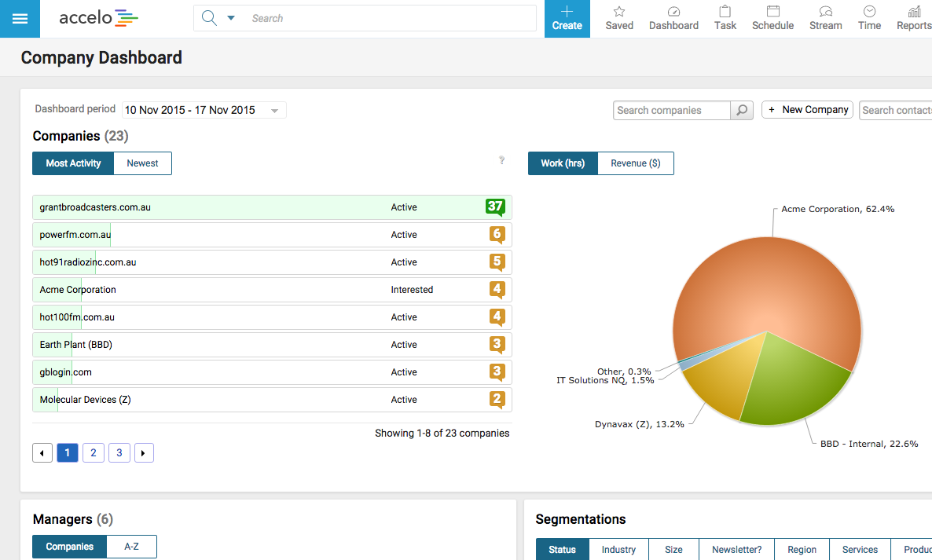
Task: Select companies page 1
Action: (67, 453)
